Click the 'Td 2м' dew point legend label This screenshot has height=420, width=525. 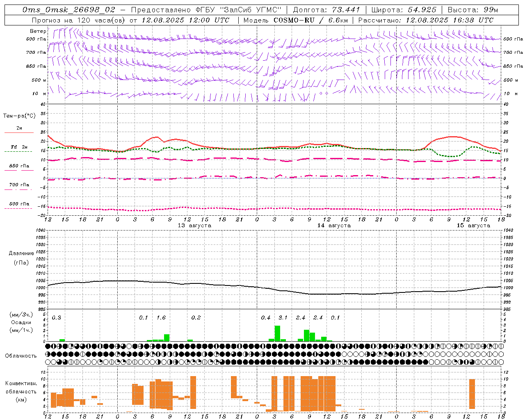point(19,147)
